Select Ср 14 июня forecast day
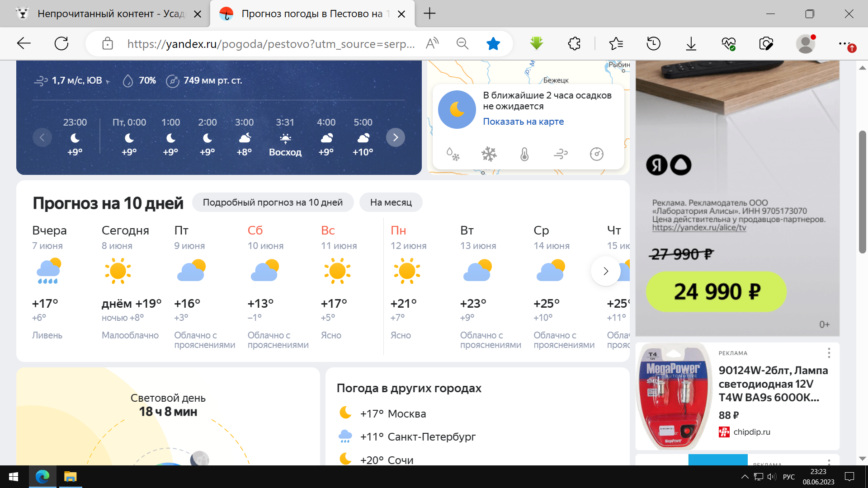Viewport: 868px width, 488px height. (564, 286)
